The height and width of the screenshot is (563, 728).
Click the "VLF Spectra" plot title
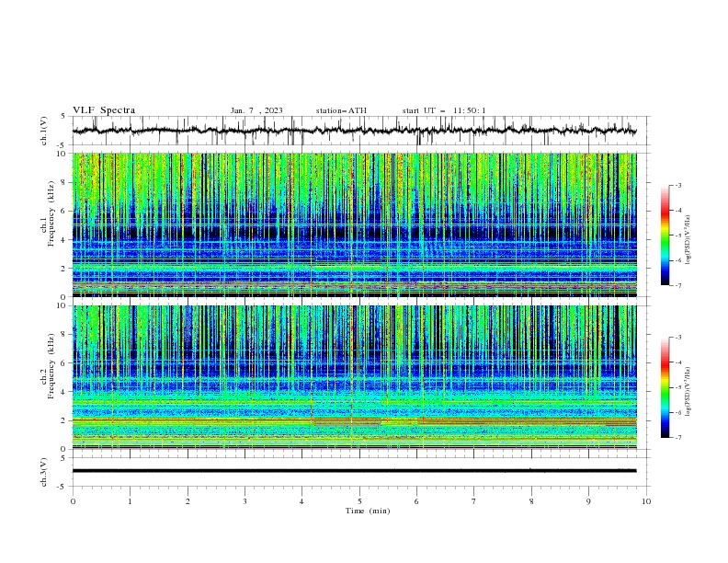104,110
